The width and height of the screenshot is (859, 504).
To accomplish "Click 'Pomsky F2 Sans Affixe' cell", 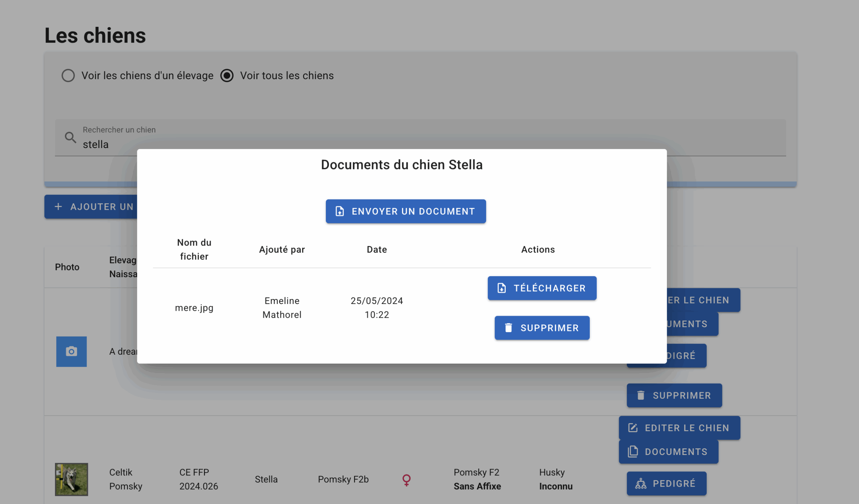I will (477, 479).
